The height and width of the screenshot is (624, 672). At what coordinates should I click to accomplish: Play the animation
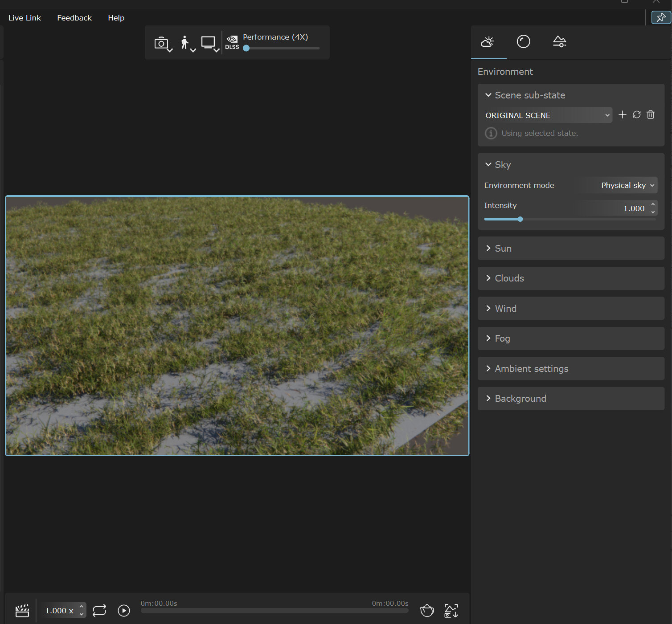124,611
